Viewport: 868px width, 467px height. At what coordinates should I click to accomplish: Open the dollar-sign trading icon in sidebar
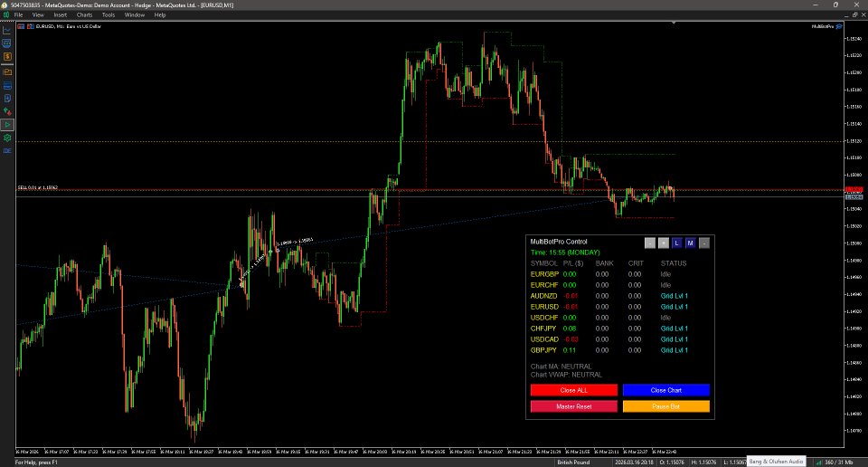coord(7,56)
